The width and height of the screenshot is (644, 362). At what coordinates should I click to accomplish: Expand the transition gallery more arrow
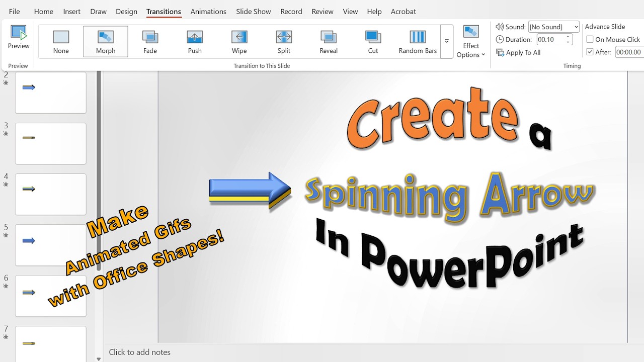click(447, 42)
